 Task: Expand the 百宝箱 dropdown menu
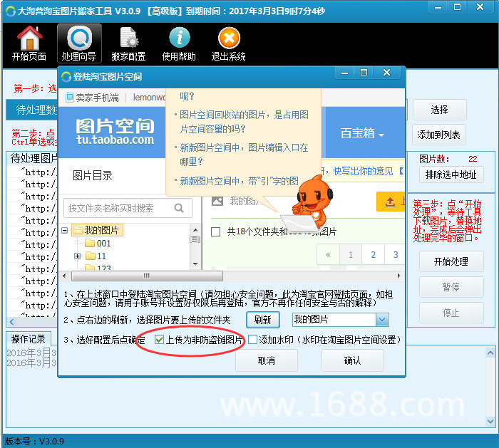point(362,133)
